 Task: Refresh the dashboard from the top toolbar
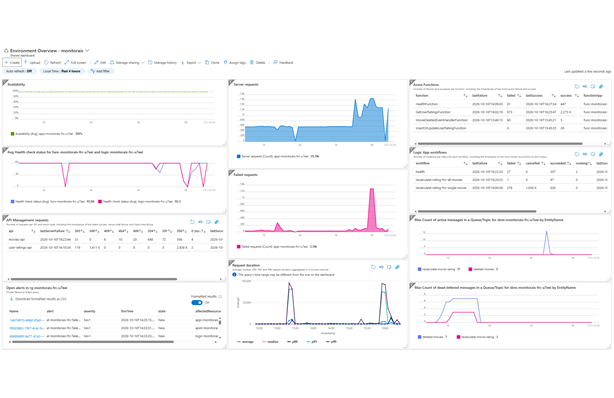pos(52,63)
